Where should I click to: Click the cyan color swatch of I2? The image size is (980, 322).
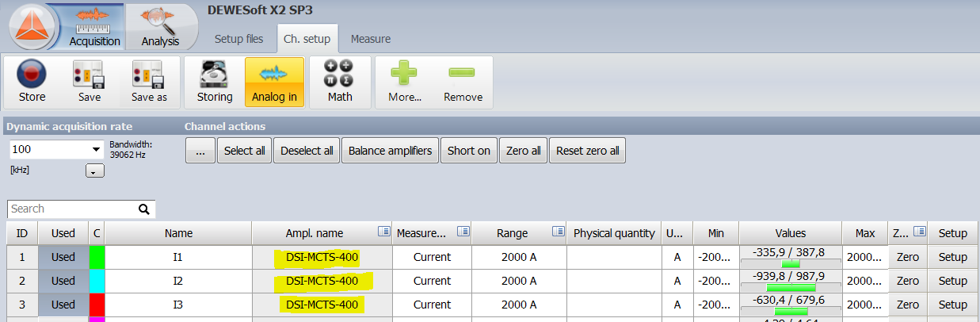click(x=97, y=281)
